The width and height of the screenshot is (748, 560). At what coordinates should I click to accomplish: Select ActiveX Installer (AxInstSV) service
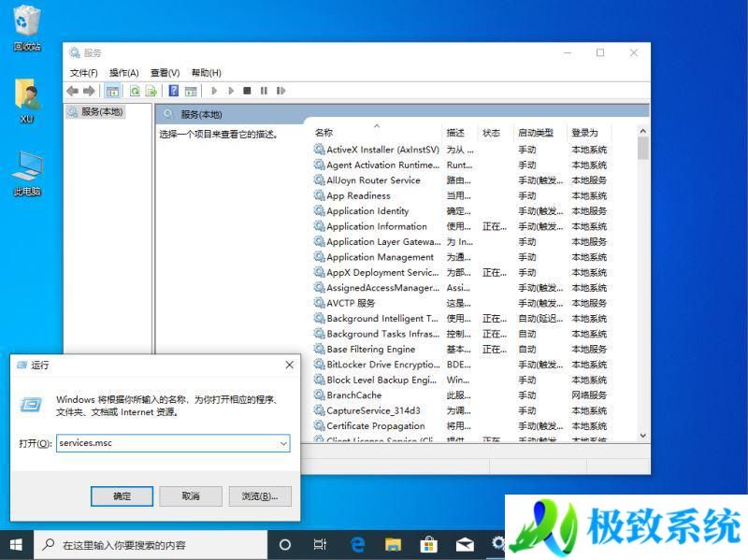[x=460, y=150]
